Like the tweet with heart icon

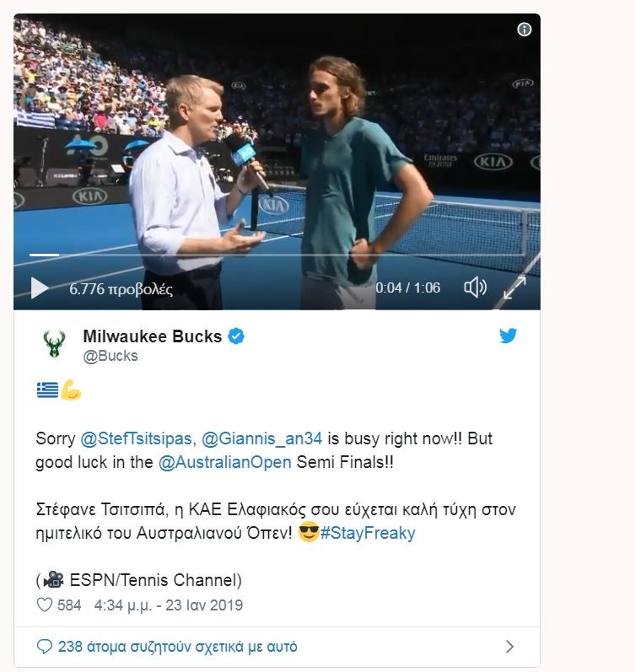[x=45, y=605]
